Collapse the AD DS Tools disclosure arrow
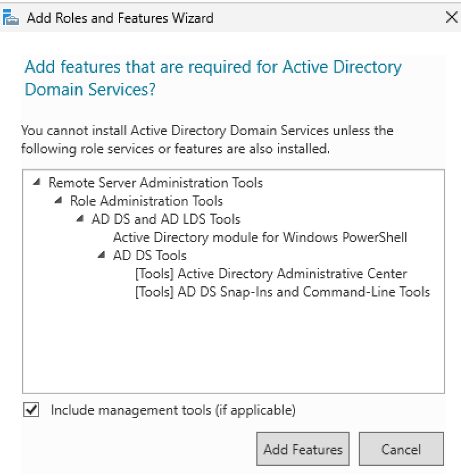This screenshot has height=476, width=461. tap(102, 255)
